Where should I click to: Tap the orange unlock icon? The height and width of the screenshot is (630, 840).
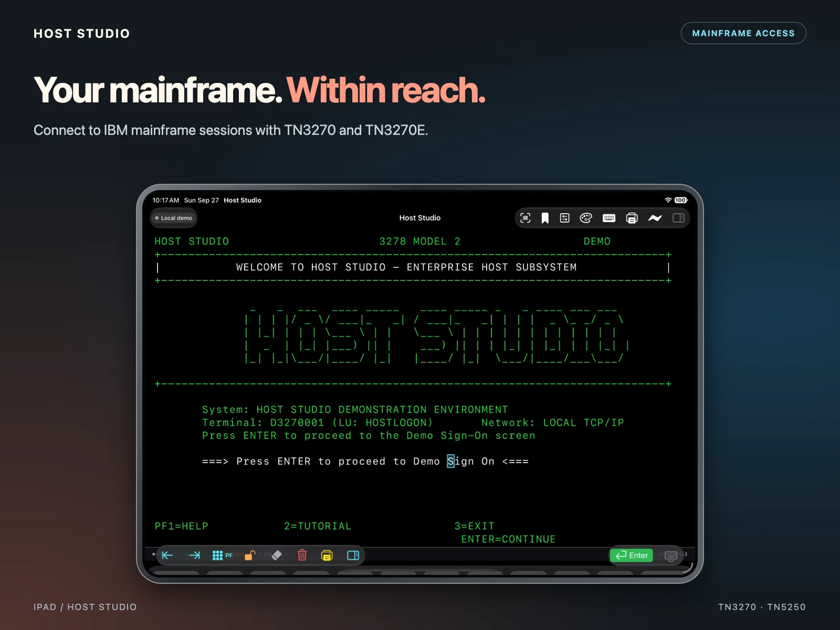point(250,555)
